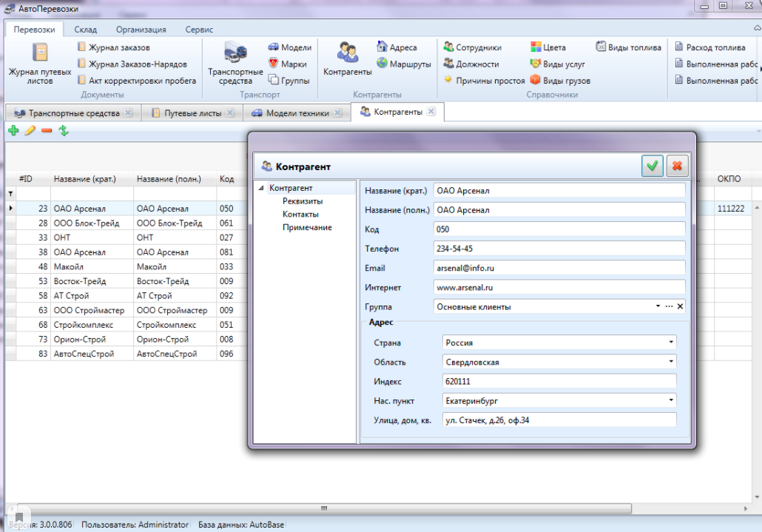Open Расход топлива report
This screenshot has height=532, width=762.
pos(710,47)
